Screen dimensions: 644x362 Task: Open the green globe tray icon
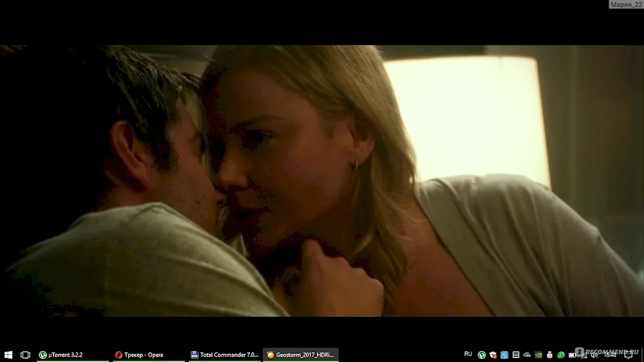coord(561,355)
